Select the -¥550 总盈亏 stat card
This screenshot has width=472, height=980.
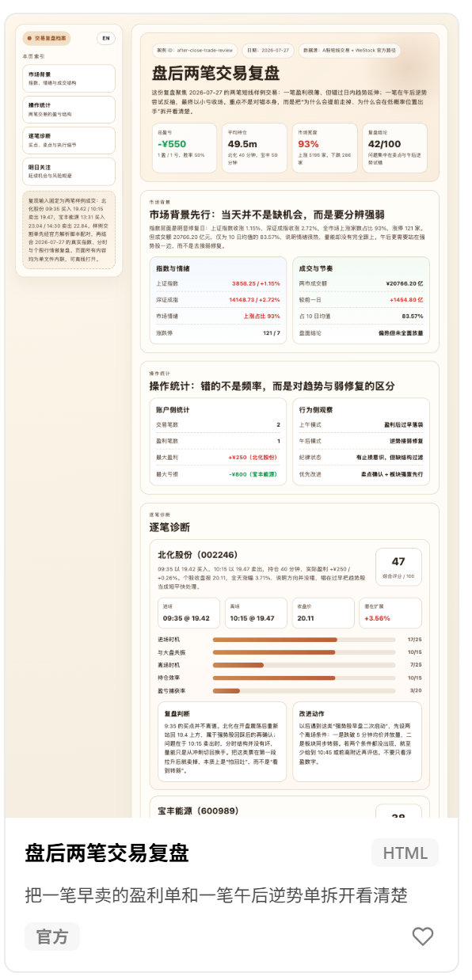point(185,148)
